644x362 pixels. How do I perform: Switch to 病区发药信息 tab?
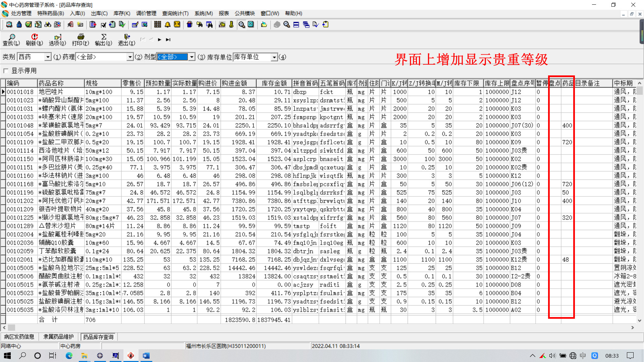coord(19,337)
